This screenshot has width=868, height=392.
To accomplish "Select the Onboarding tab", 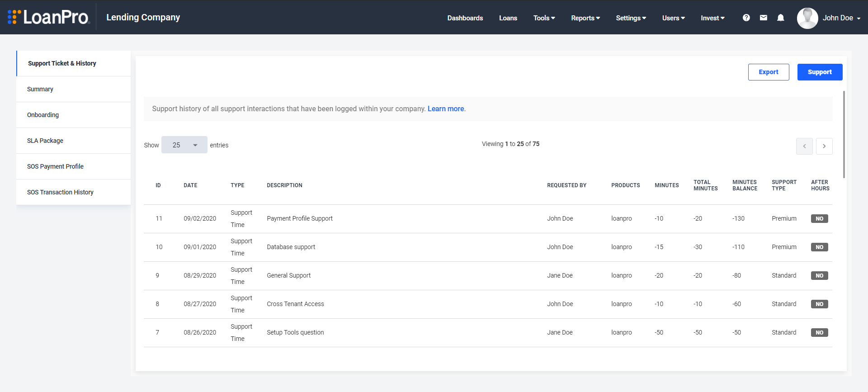I will [x=74, y=115].
